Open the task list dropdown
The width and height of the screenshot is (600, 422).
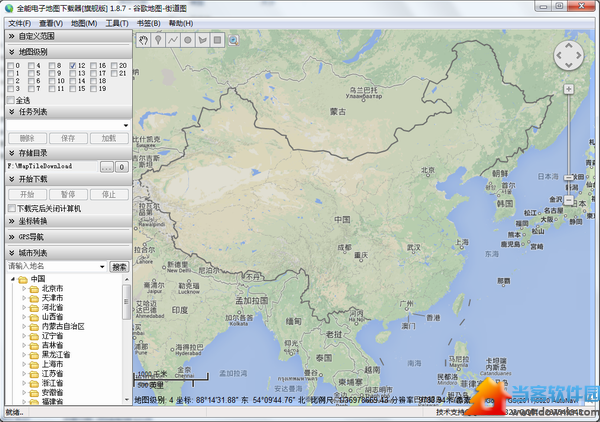[x=126, y=125]
